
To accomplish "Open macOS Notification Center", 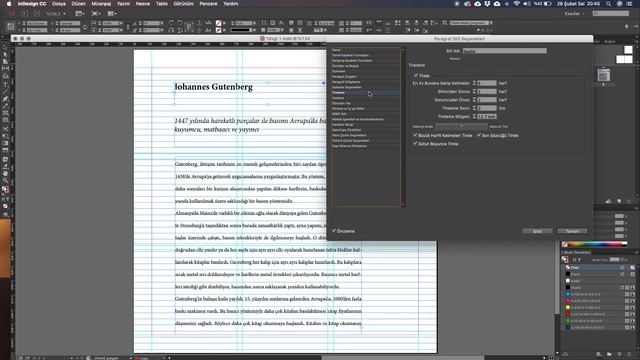I will [x=630, y=4].
